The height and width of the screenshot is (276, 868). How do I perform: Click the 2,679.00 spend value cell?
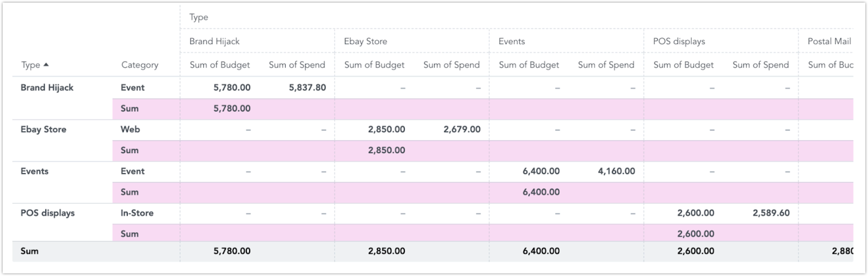pos(461,129)
